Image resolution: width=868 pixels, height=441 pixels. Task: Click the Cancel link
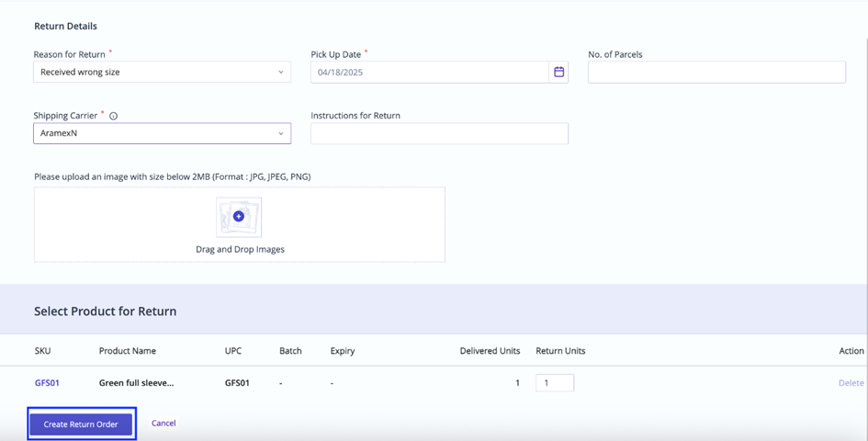[163, 424]
